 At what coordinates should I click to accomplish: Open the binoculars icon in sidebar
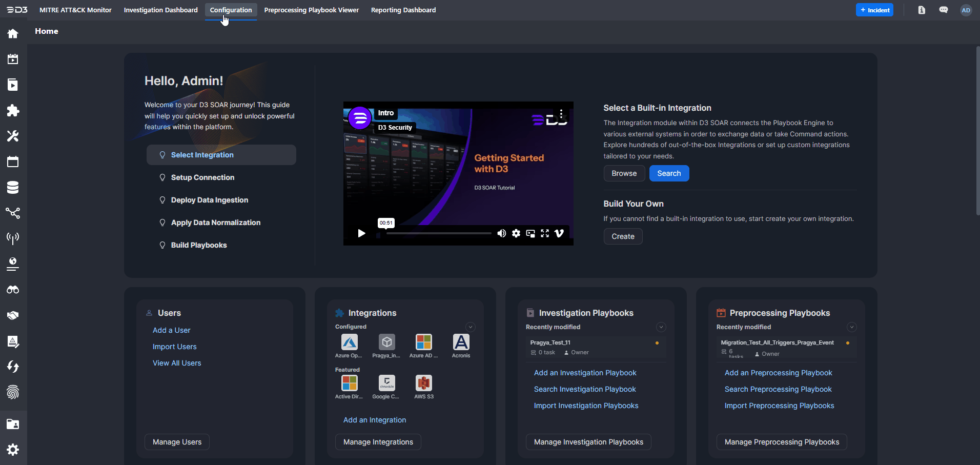[x=13, y=290]
